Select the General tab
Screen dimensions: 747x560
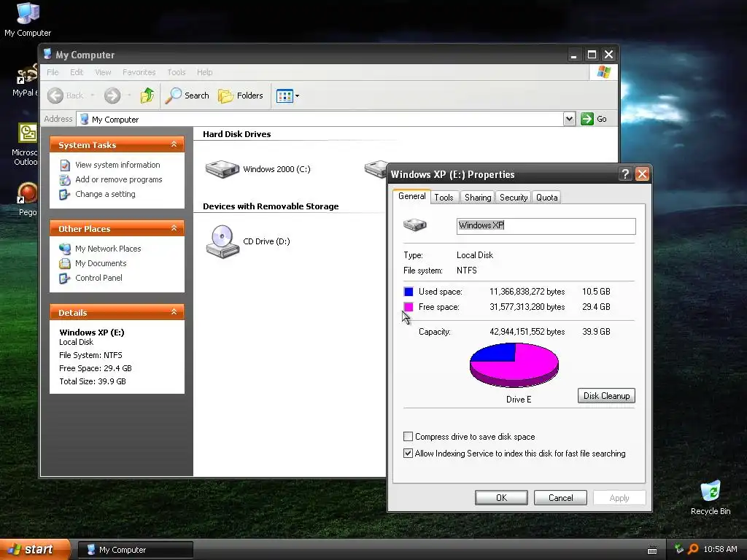pos(412,196)
